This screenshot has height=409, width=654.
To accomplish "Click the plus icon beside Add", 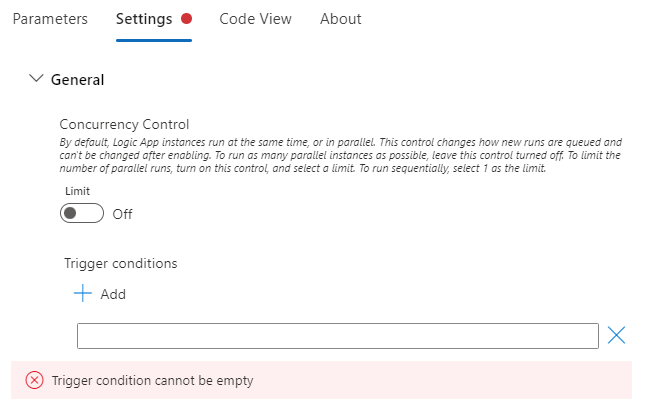I will [x=82, y=294].
